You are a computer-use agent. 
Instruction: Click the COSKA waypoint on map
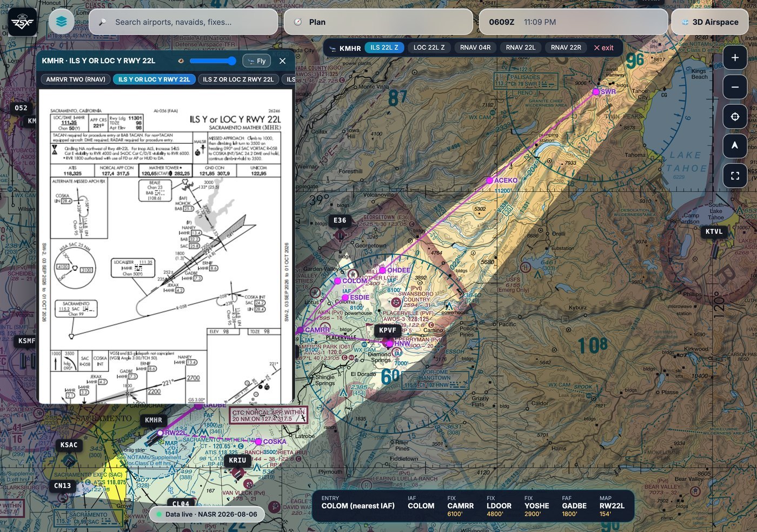tap(258, 442)
